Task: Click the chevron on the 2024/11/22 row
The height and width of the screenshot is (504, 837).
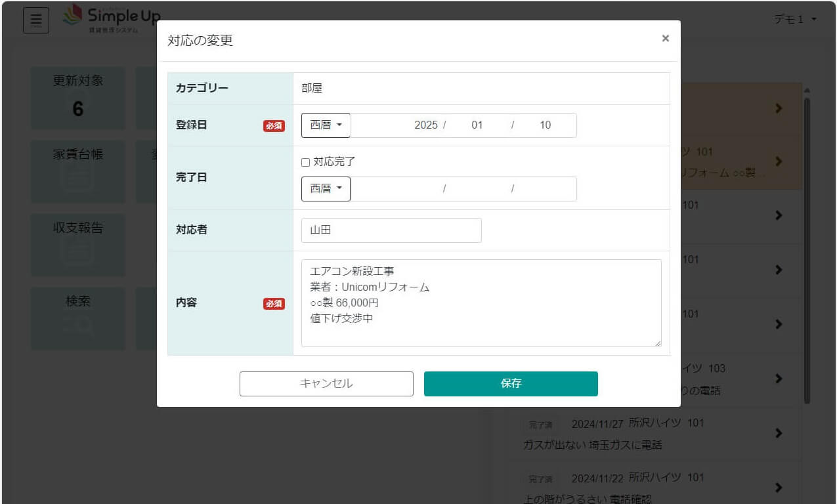Action: [779, 488]
